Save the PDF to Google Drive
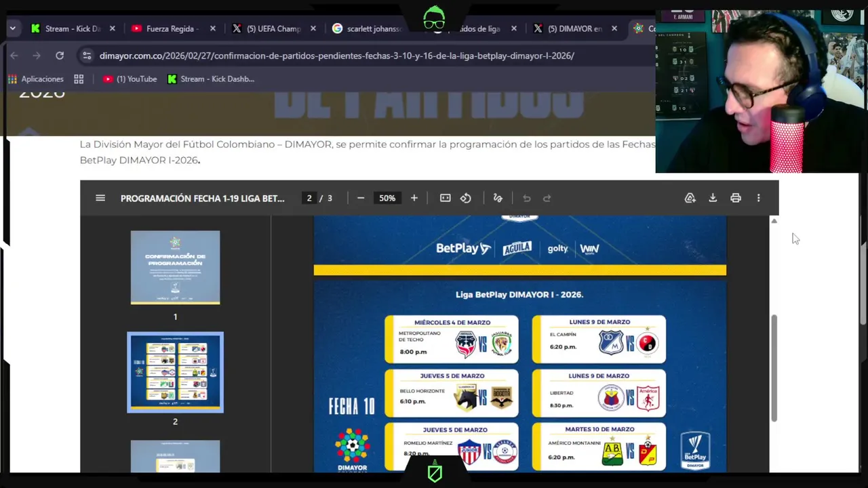Viewport: 868px width, 488px height. 690,198
